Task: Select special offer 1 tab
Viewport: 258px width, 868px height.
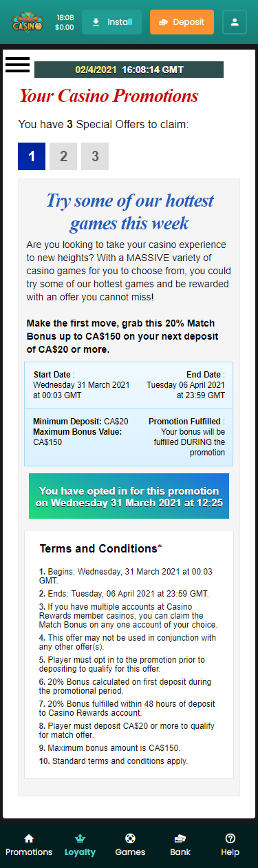Action: tap(32, 156)
